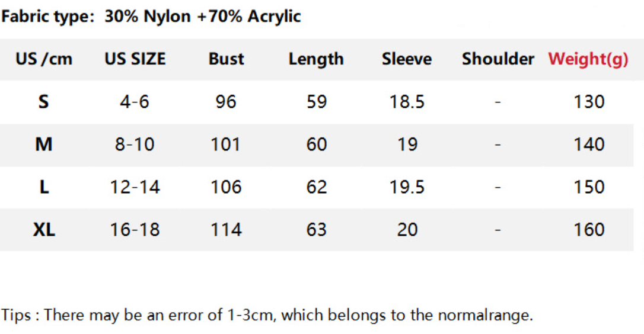Select the Length column header

click(316, 59)
